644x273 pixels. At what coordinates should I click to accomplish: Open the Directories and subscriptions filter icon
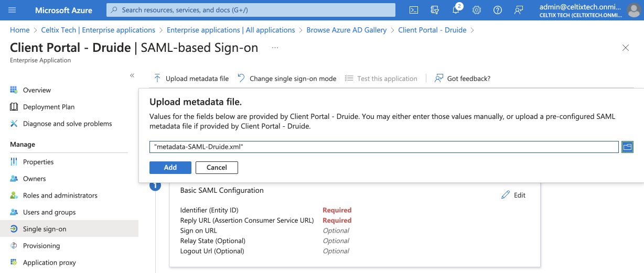(x=434, y=10)
